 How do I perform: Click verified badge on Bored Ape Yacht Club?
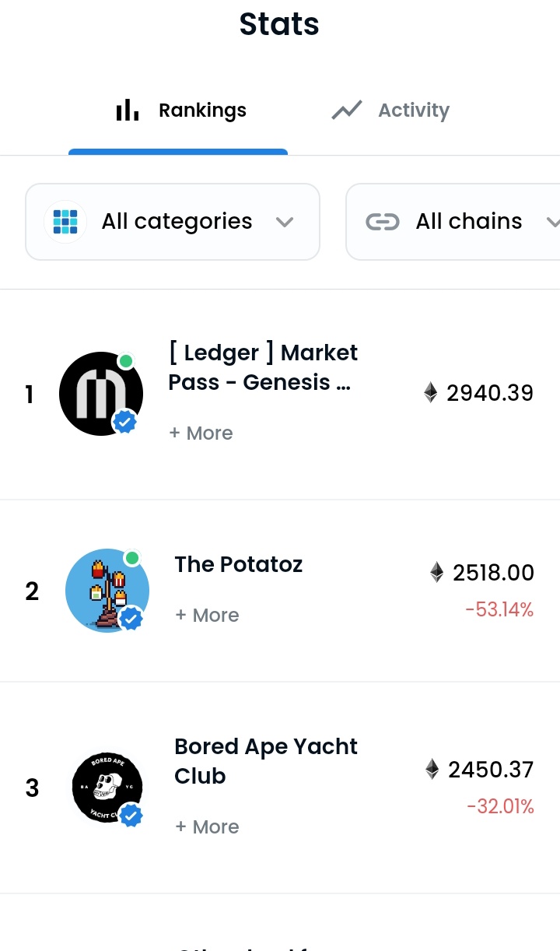pyautogui.click(x=131, y=816)
